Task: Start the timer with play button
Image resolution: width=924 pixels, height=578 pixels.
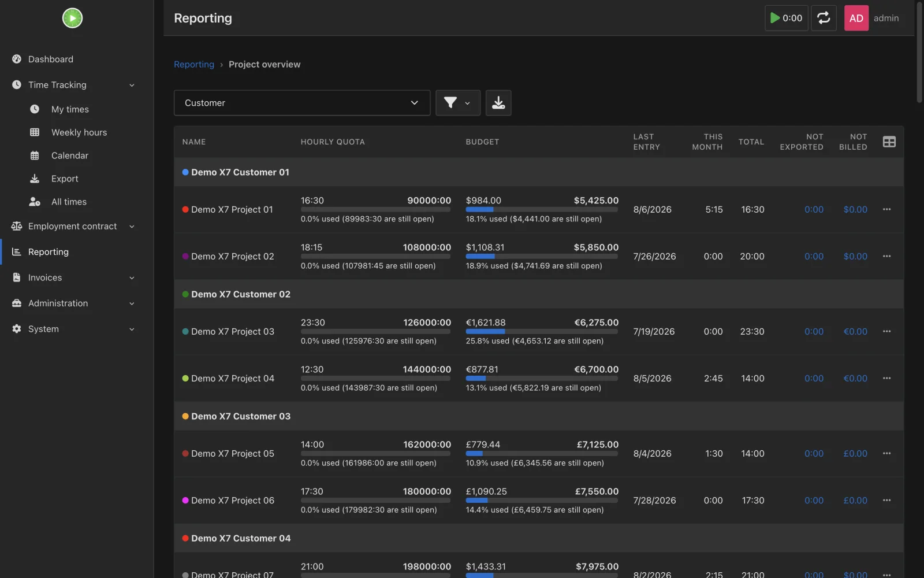Action: pyautogui.click(x=786, y=18)
